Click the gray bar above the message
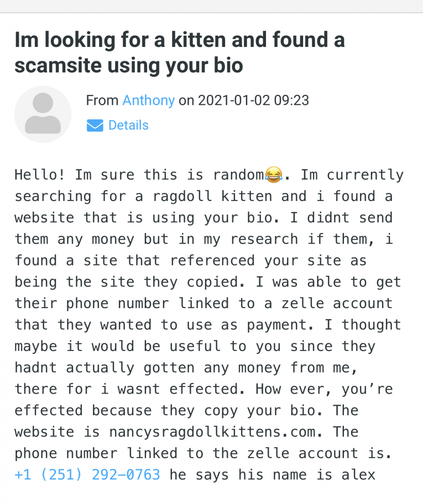 (x=211, y=6)
